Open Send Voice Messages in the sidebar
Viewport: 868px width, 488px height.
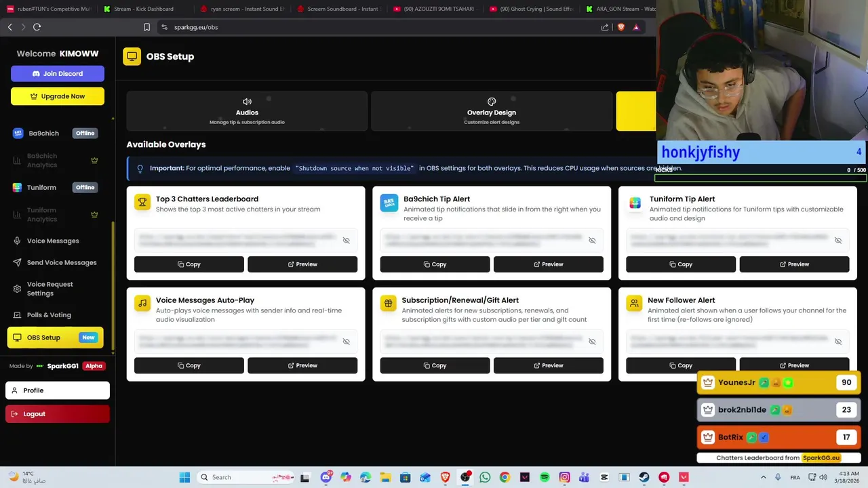pos(54,262)
